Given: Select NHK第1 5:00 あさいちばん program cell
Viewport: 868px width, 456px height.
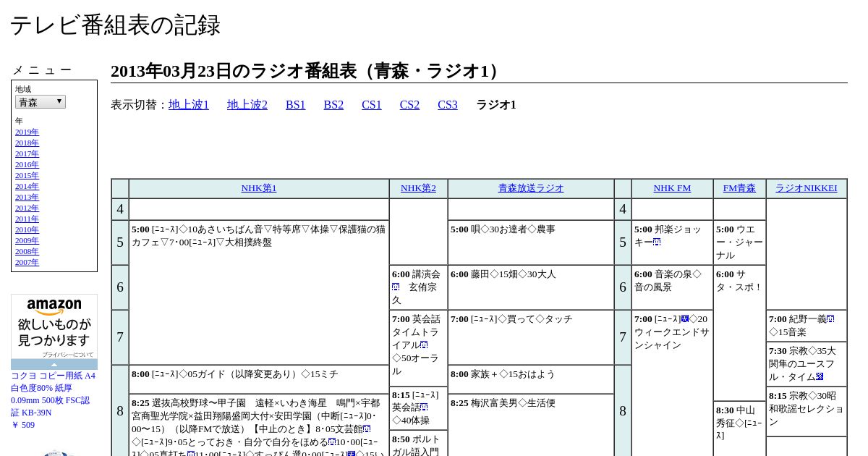Looking at the screenshot, I should (x=259, y=292).
